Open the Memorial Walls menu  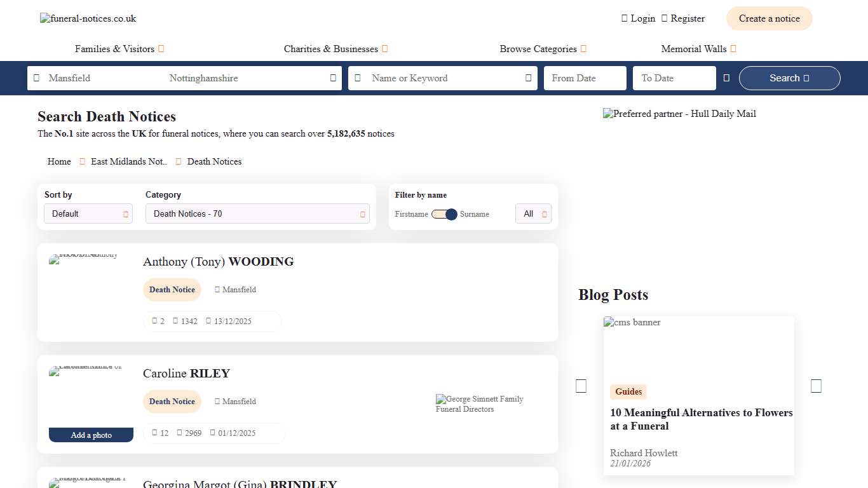698,49
